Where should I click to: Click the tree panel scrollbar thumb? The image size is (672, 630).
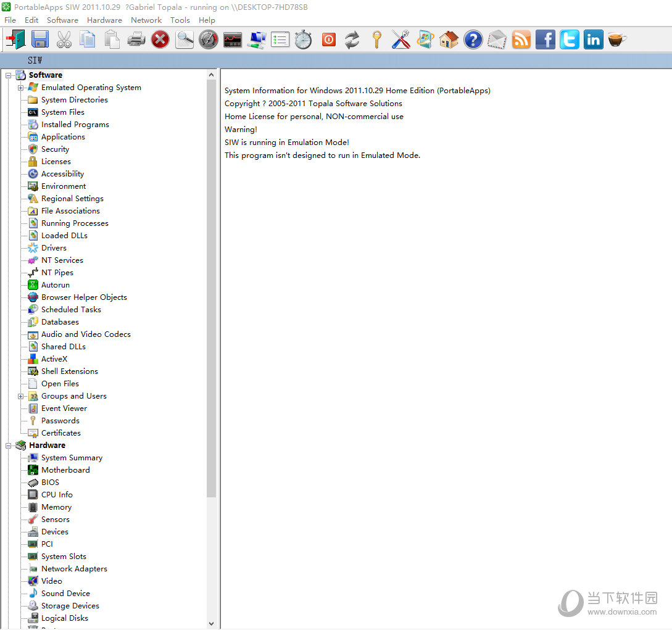(211, 288)
